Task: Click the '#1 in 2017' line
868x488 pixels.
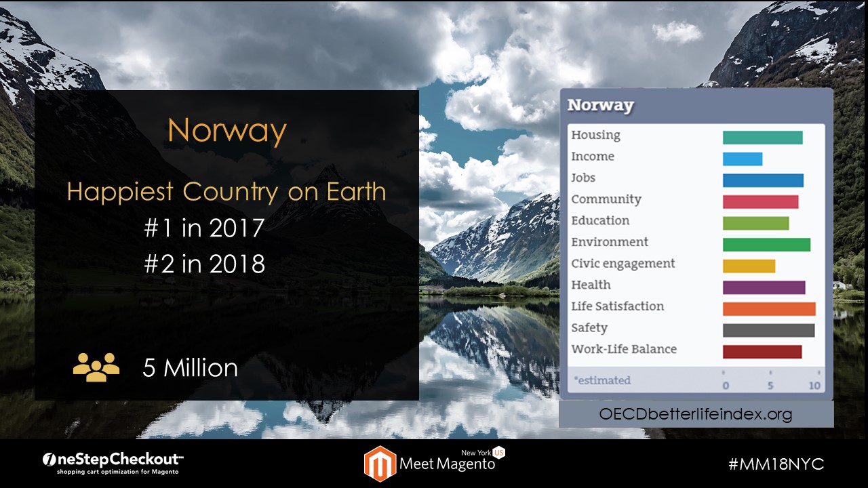Action: pos(203,228)
